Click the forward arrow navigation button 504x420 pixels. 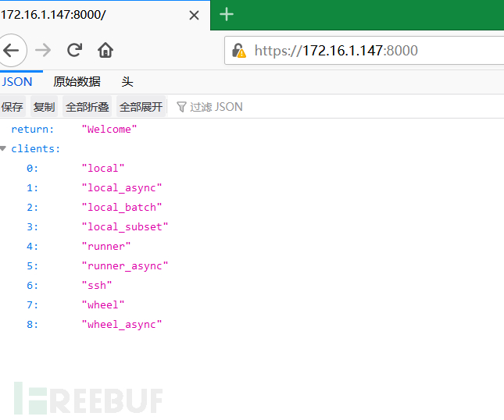coord(43,51)
